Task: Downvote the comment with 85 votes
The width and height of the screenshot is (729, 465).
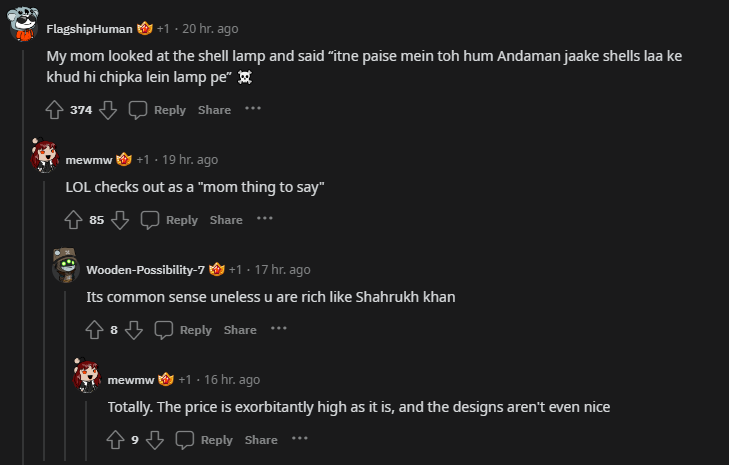Action: 119,220
